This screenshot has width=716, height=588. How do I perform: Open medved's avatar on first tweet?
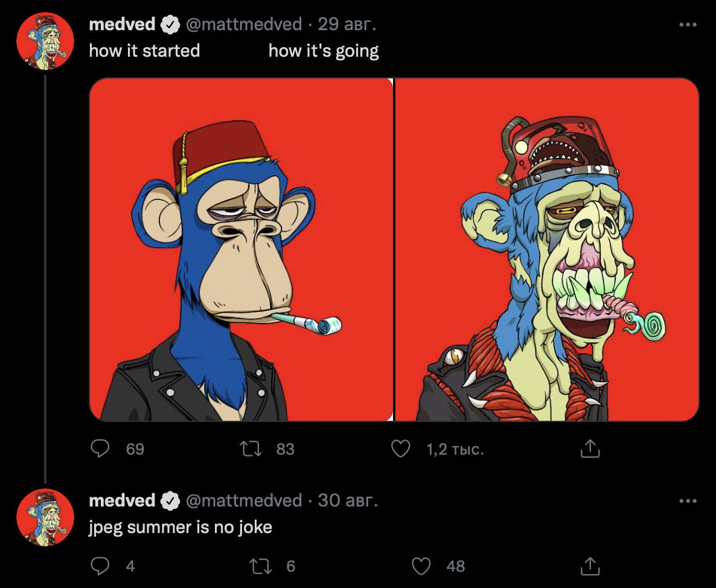[45, 41]
